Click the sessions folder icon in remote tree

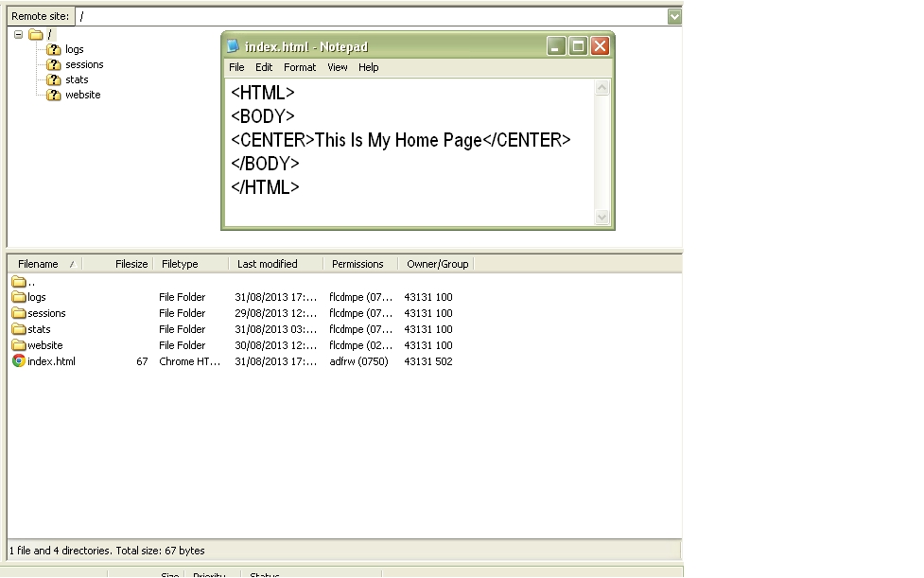tap(54, 65)
